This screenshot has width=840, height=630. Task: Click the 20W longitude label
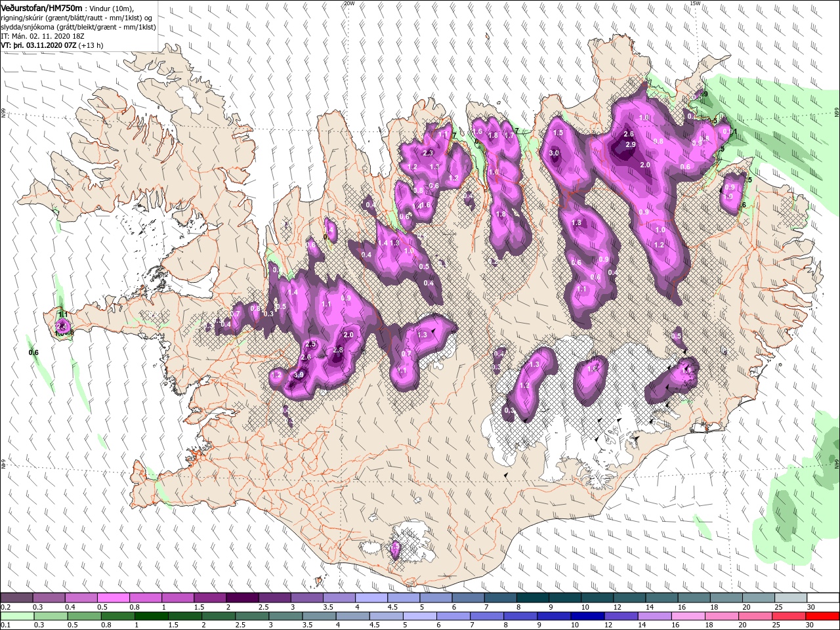pos(349,3)
